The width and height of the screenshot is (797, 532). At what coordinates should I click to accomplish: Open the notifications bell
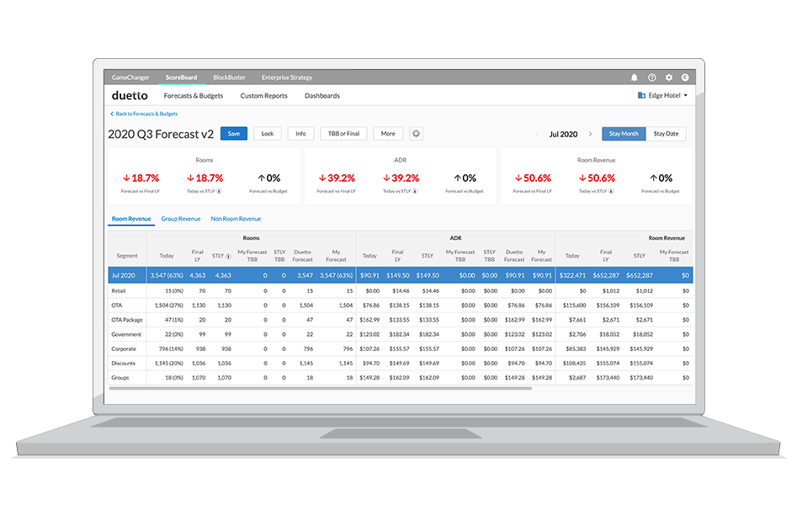point(634,77)
